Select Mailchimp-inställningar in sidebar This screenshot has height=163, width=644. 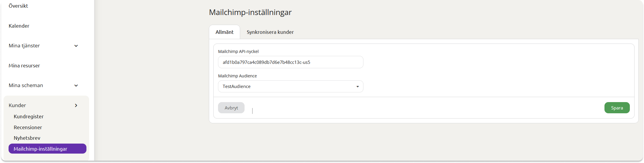tap(47, 149)
